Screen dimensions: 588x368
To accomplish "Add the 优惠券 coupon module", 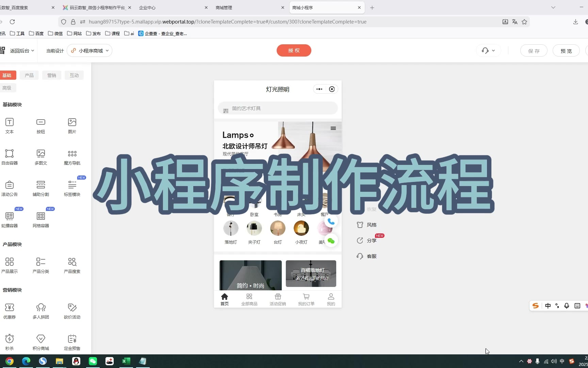I will pos(10,311).
